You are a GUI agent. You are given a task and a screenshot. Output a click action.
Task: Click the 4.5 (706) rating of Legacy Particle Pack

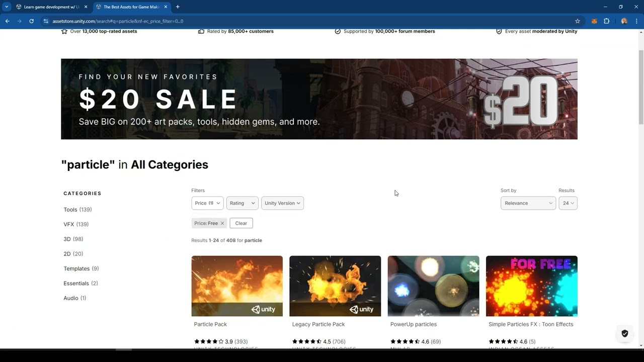pyautogui.click(x=319, y=342)
